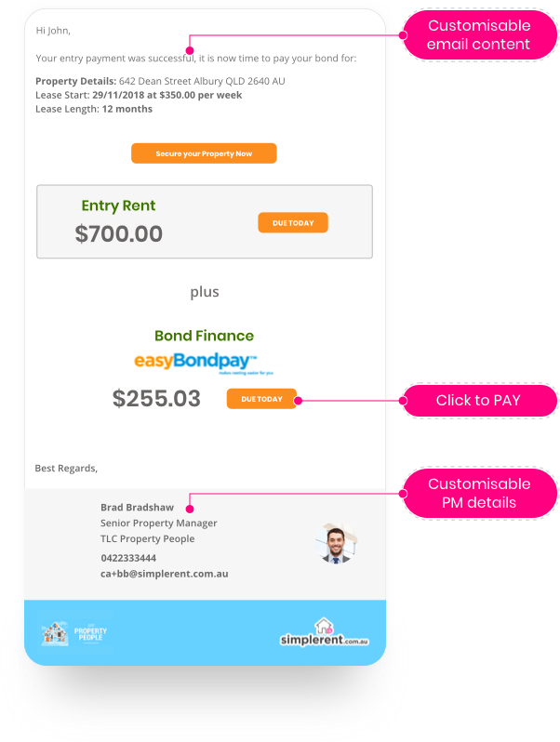The height and width of the screenshot is (742, 560).
Task: Click the simplerent.com.au logo in footer
Action: 325,632
